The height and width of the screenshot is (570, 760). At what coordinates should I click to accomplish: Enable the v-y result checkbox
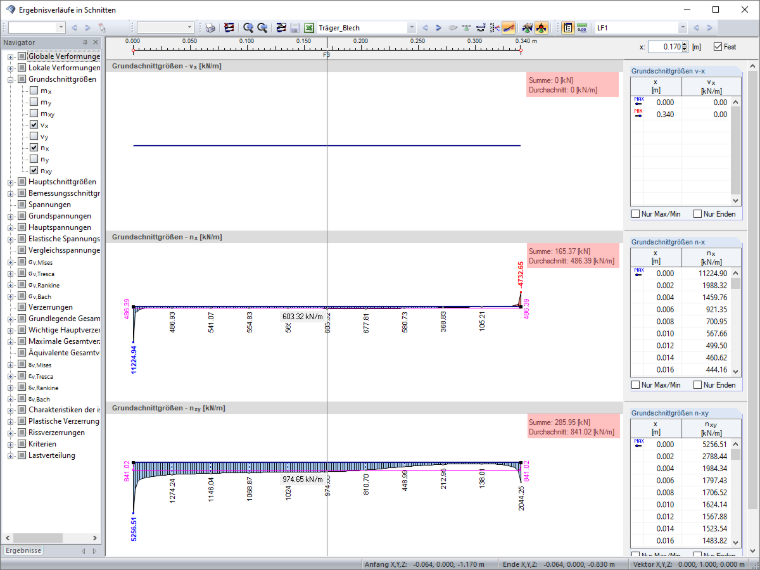[34, 136]
